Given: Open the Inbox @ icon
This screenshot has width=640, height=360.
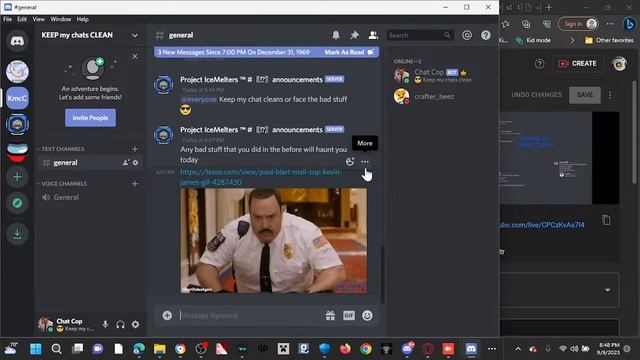Looking at the screenshot, I should [x=467, y=36].
